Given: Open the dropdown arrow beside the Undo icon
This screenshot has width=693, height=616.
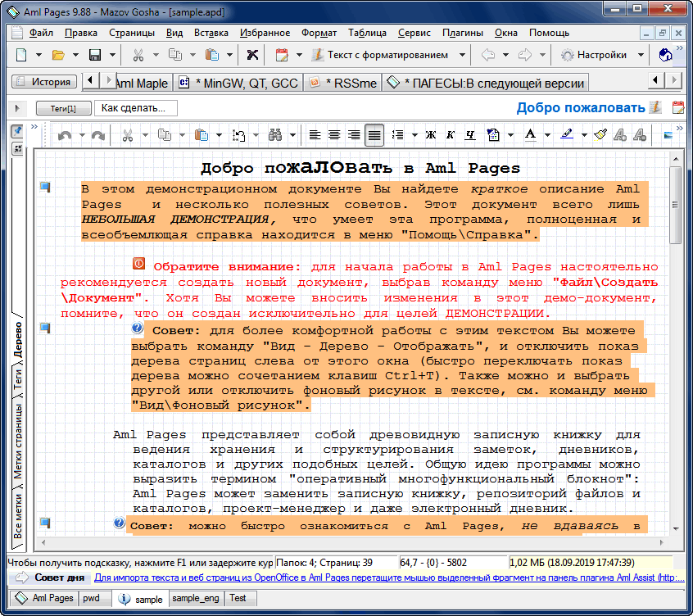Looking at the screenshot, I should click(82, 135).
